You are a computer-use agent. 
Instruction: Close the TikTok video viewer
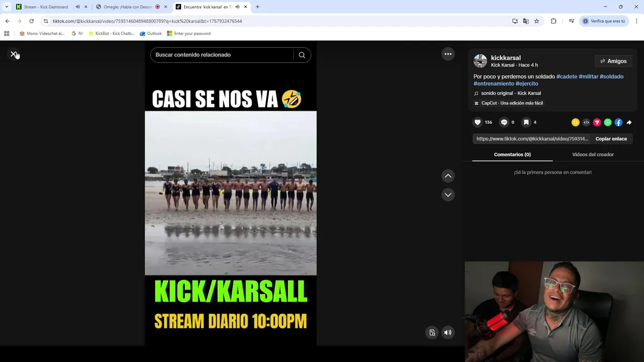coord(14,54)
